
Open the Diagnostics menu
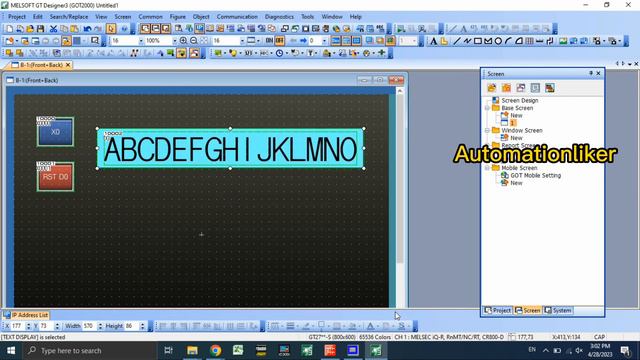279,17
